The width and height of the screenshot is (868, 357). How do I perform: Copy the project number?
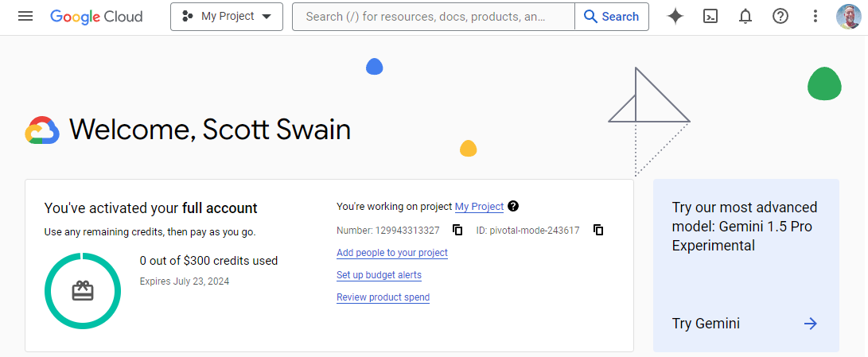pyautogui.click(x=457, y=231)
